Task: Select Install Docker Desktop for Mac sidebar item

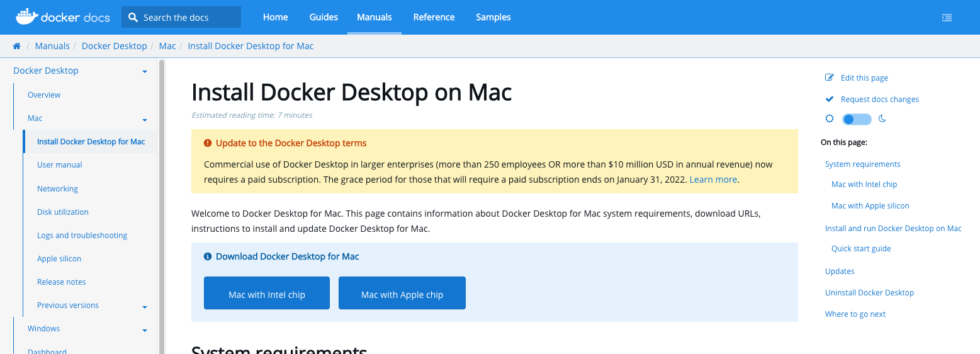Action: click(x=91, y=142)
